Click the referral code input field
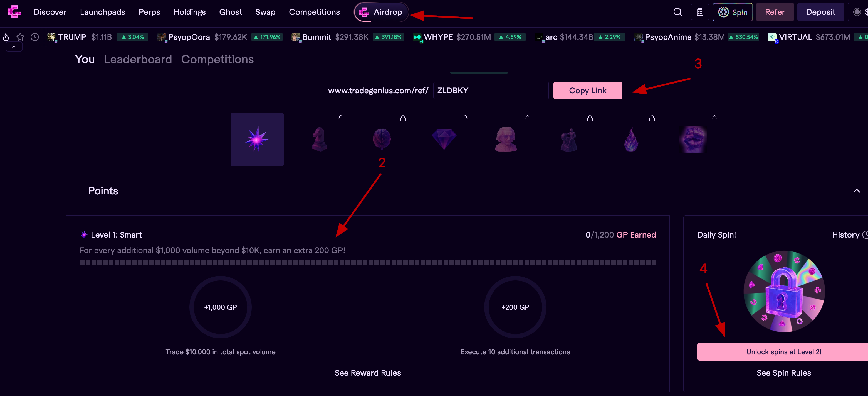This screenshot has width=868, height=396. 491,91
